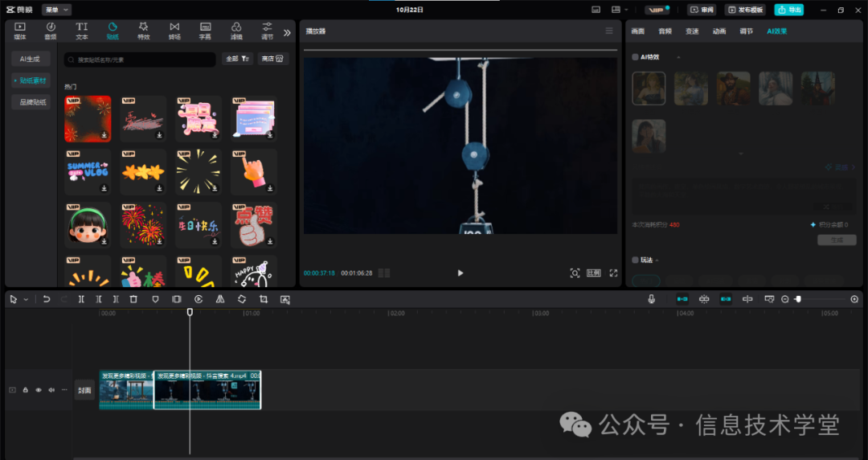Lock the main video track
868x460 pixels.
[26, 390]
